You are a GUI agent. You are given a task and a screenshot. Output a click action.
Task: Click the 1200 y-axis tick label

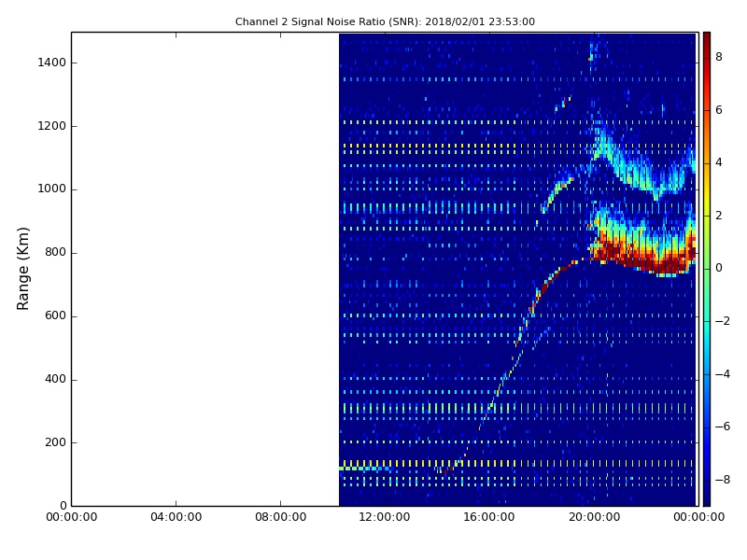click(x=52, y=126)
